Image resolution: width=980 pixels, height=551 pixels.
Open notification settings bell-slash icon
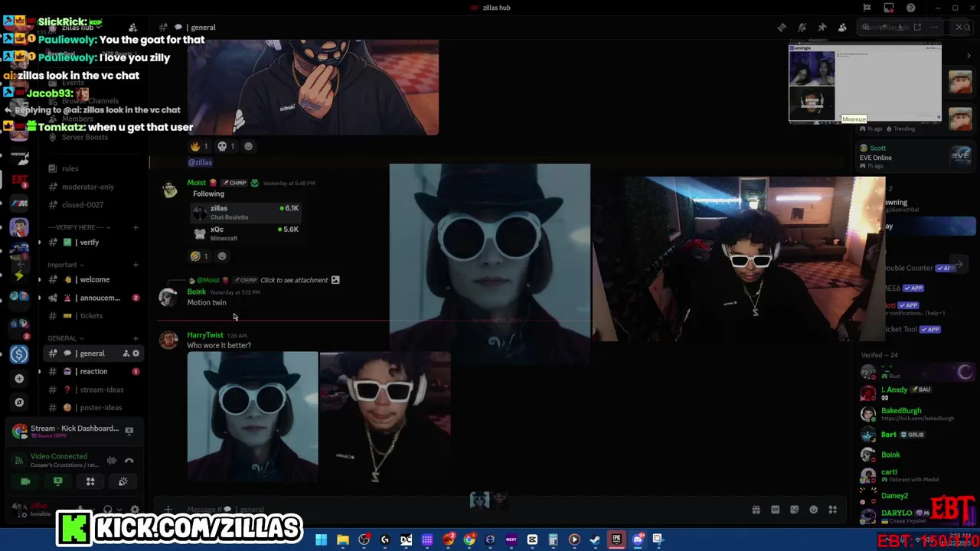click(802, 28)
